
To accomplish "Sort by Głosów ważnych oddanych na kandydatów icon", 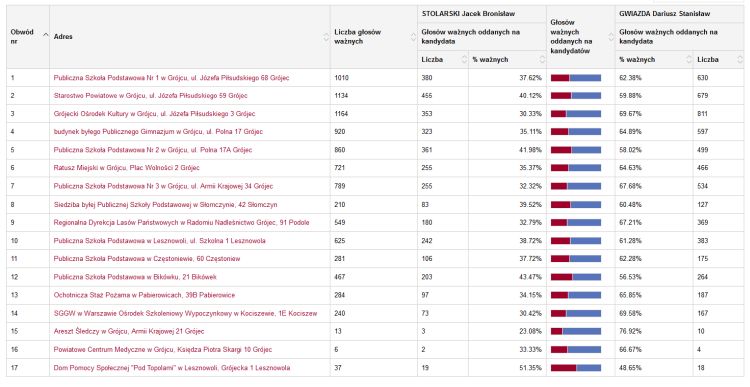I will (x=611, y=37).
